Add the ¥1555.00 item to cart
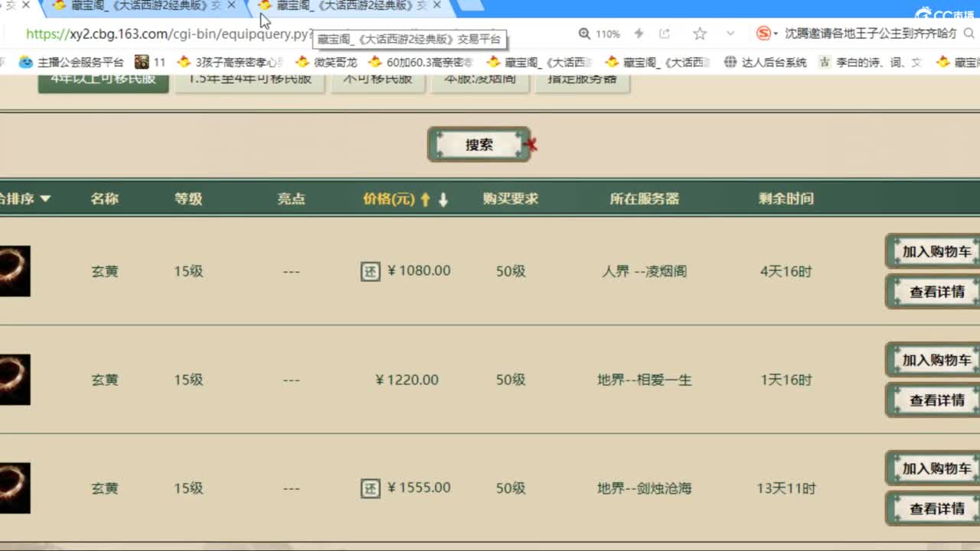The width and height of the screenshot is (980, 551). [x=934, y=469]
